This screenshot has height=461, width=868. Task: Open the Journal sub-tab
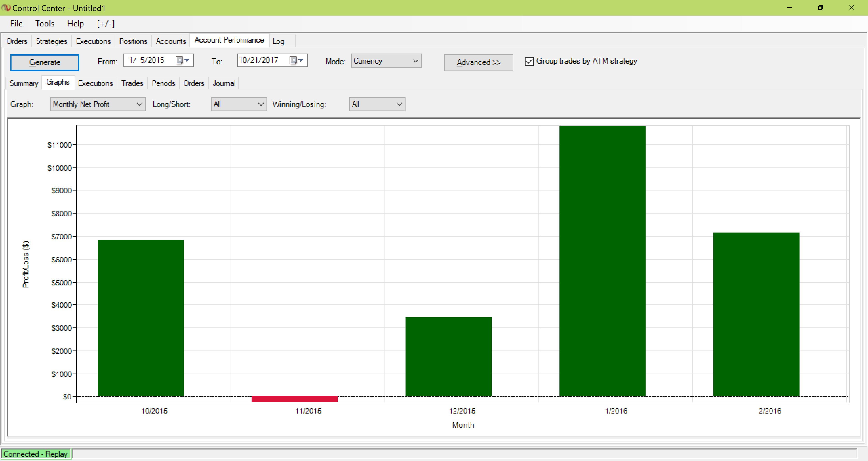point(224,83)
